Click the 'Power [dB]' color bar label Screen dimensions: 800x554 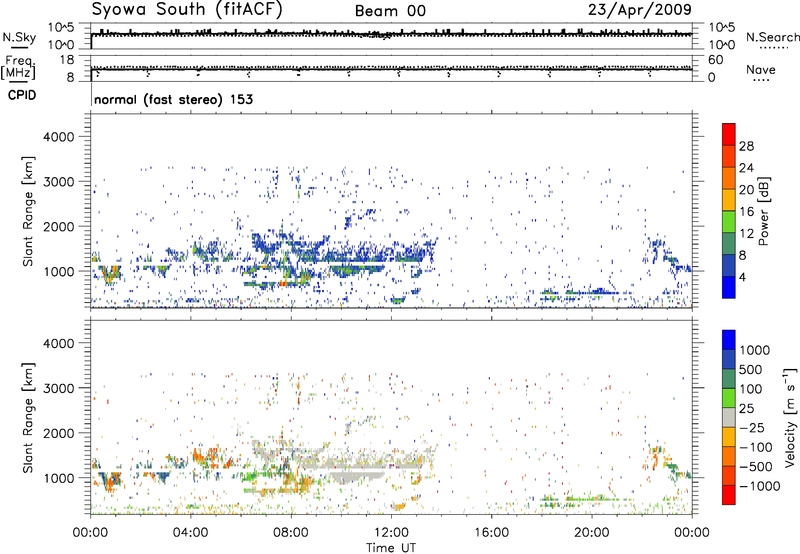[763, 211]
